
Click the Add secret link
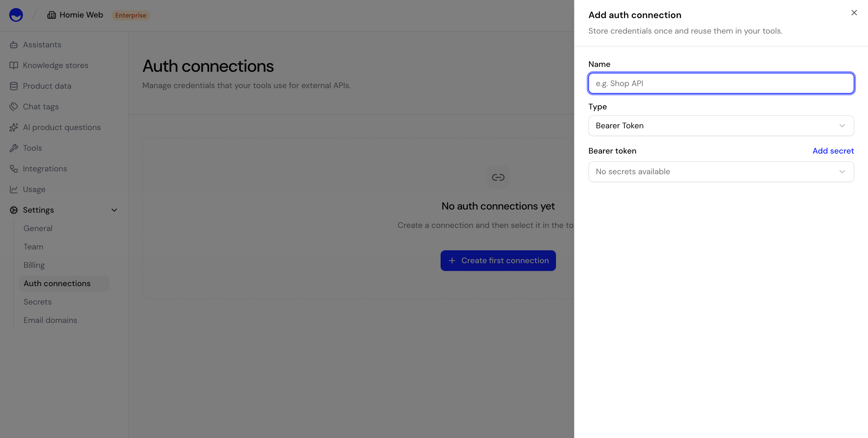(833, 151)
